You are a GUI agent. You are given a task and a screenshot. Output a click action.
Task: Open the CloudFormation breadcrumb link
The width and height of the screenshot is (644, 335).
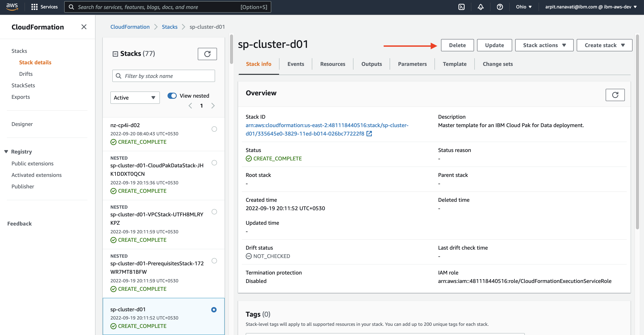click(130, 27)
